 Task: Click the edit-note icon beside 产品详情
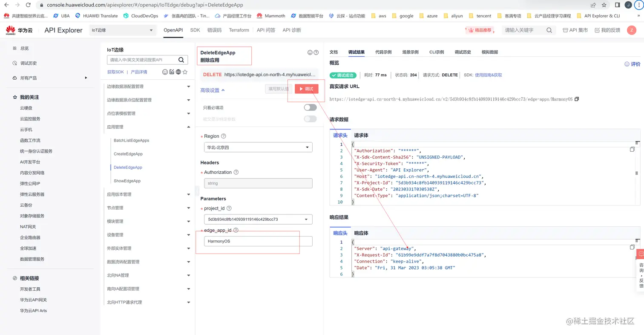click(x=172, y=72)
